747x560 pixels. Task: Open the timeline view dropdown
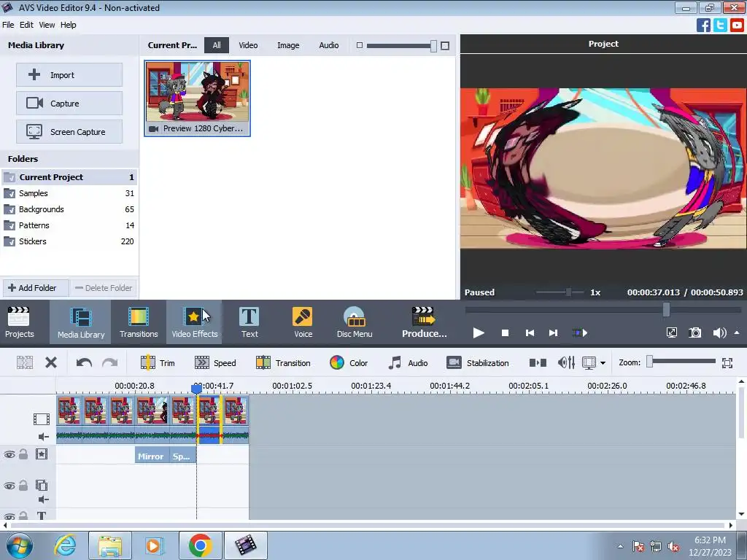coord(603,363)
